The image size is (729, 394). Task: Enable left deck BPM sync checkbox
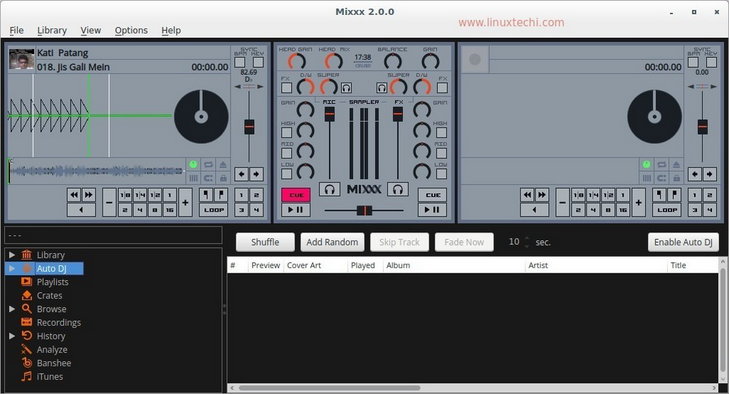240,62
